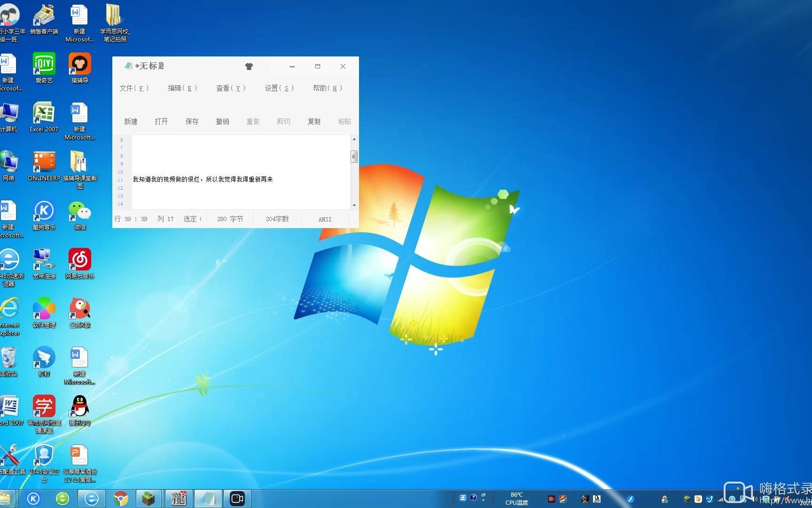Select the 学而思网校直播课堂 desktop icon
The image size is (812, 508).
click(x=44, y=414)
